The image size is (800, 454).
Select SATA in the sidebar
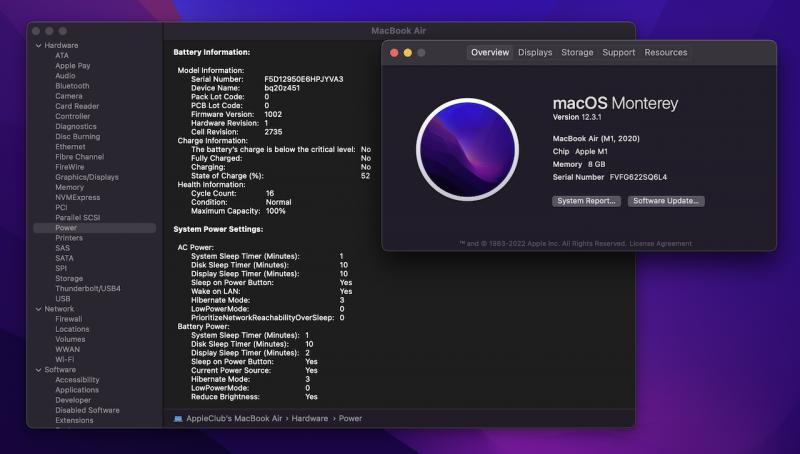tap(64, 259)
